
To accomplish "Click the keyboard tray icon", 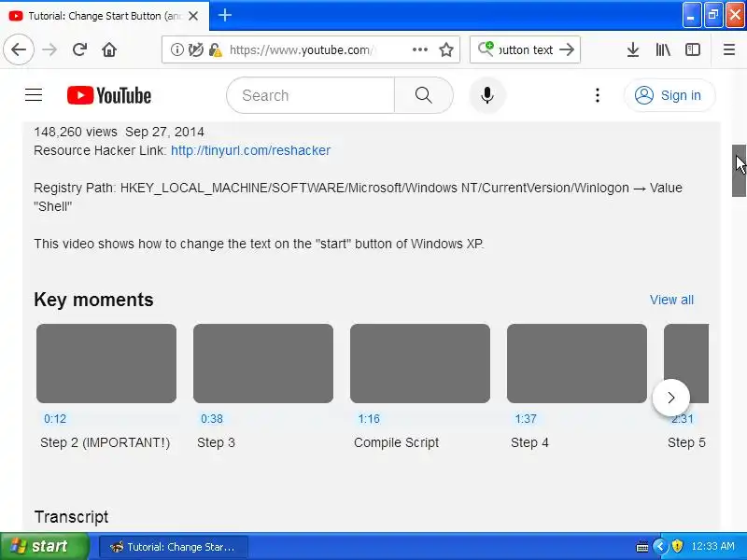I will (x=641, y=546).
